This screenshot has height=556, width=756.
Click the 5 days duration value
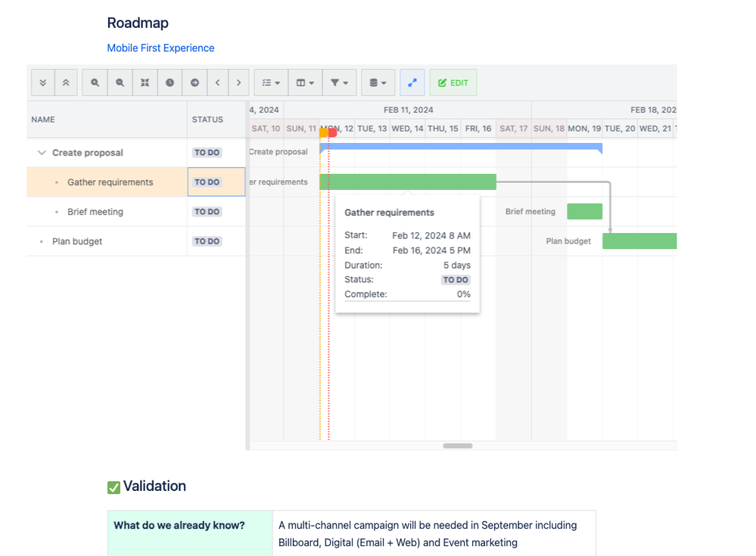pos(457,266)
